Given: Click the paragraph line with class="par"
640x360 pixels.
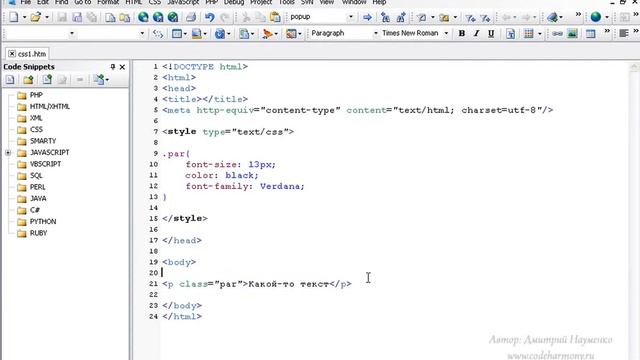Looking at the screenshot, I should coord(257,284).
